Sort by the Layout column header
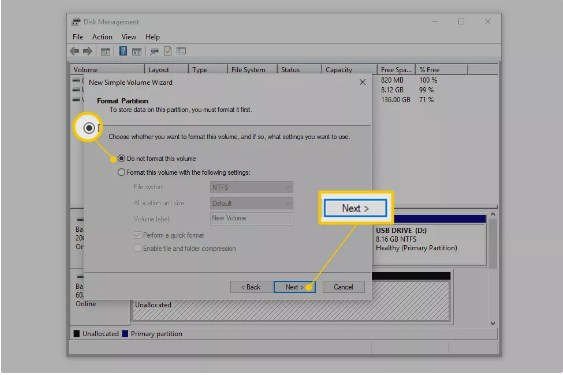Image resolution: width=563 pixels, height=375 pixels. [167, 70]
